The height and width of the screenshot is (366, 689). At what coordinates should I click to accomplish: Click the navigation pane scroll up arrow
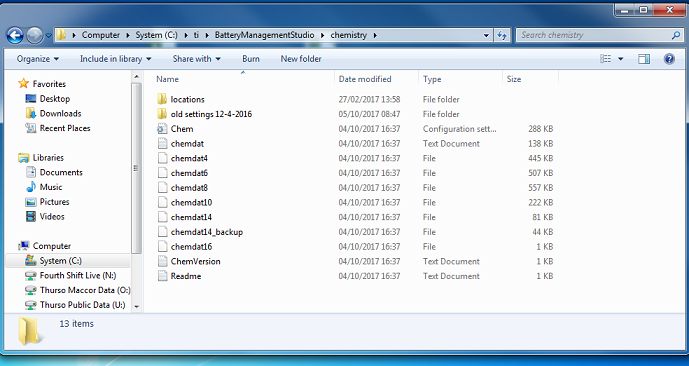136,76
